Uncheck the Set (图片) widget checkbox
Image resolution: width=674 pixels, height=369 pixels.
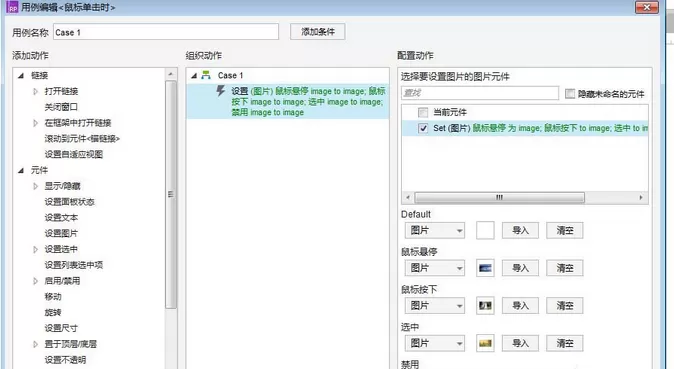[x=423, y=128]
